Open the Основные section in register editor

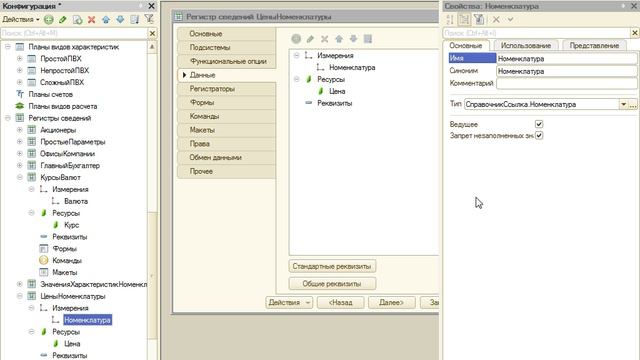pyautogui.click(x=227, y=34)
